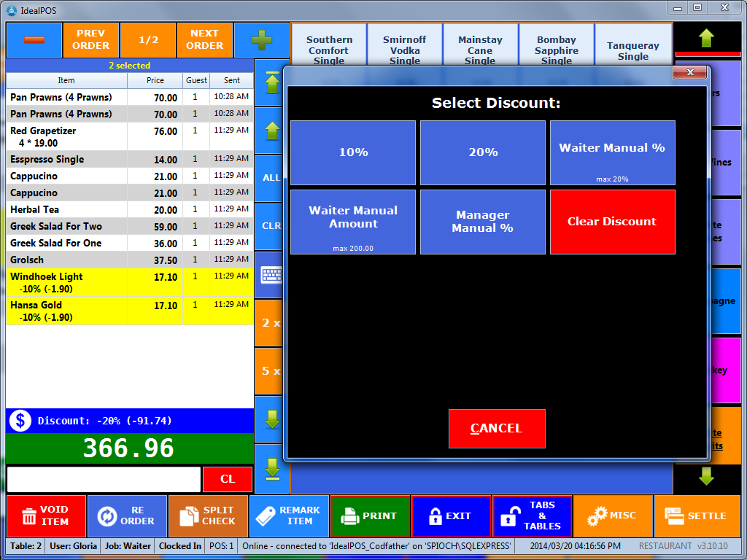Click the red minus button
The width and height of the screenshot is (747, 560).
(34, 39)
